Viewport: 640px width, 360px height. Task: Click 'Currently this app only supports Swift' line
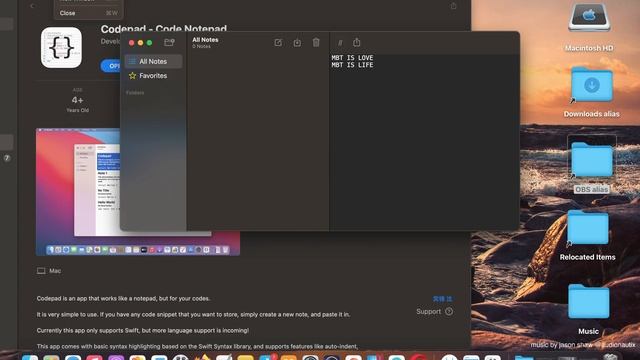click(x=142, y=330)
